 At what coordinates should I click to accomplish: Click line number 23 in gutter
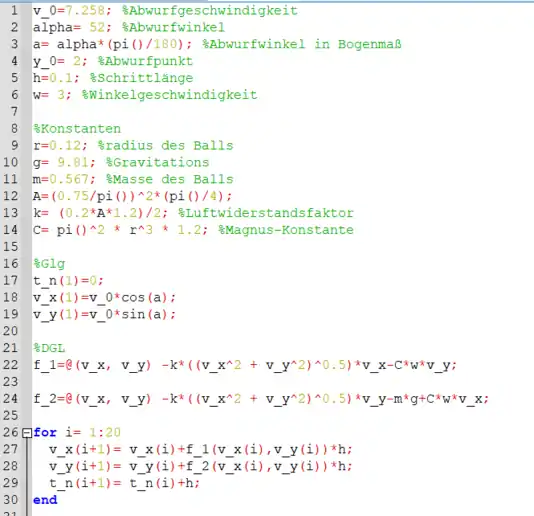pyautogui.click(x=10, y=381)
